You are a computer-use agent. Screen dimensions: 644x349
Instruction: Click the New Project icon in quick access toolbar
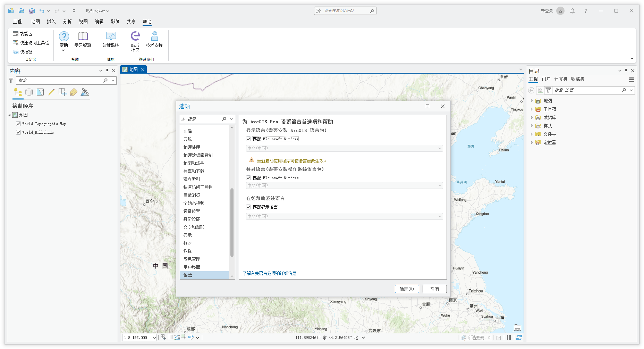(11, 11)
